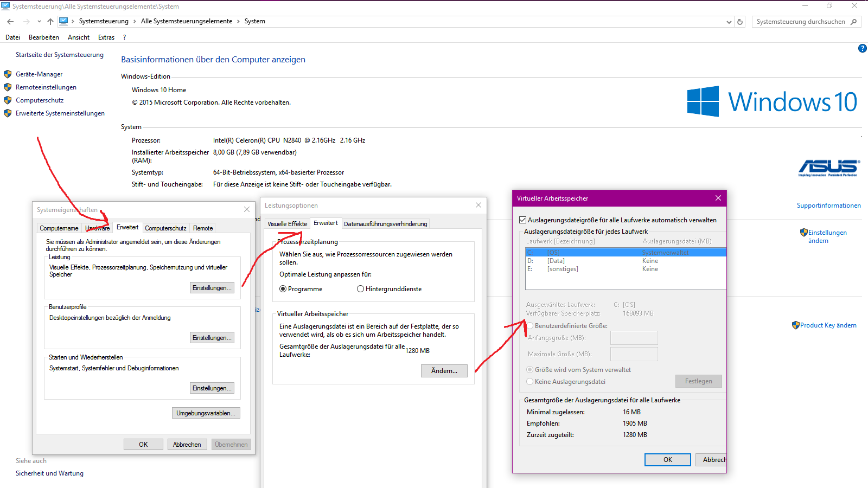868x488 pixels.
Task: Go up one level in Control Panel
Action: pos(50,22)
